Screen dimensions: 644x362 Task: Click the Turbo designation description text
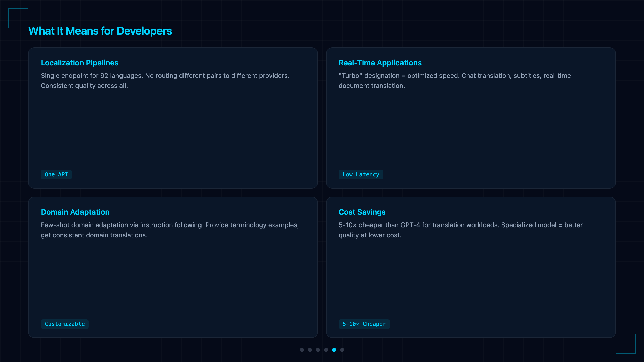coord(455,81)
